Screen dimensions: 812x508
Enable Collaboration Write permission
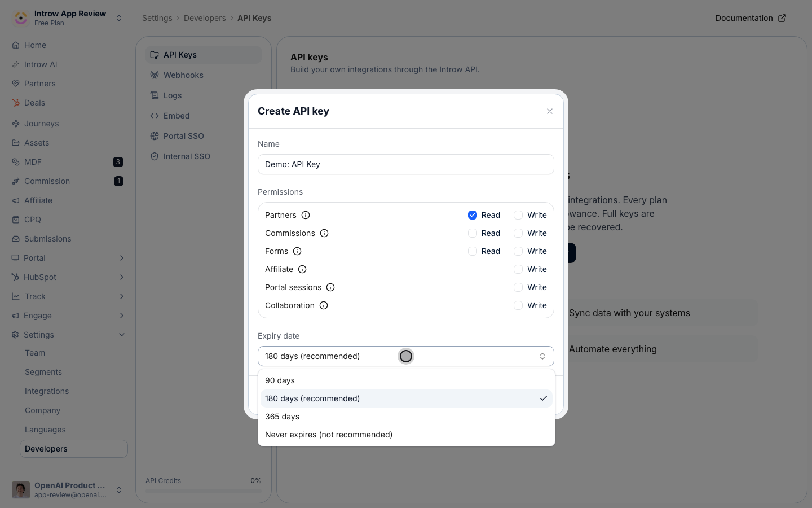coord(518,305)
